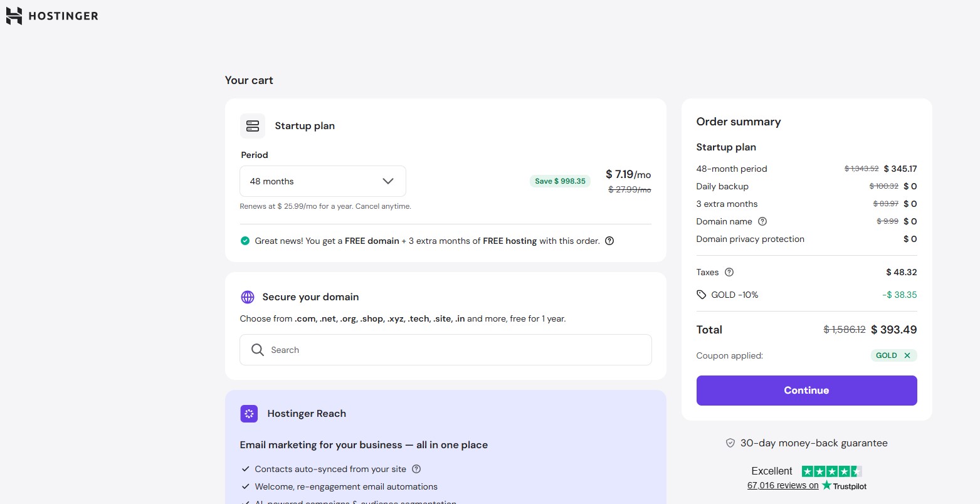Click the Coupon applied label

(x=730, y=355)
